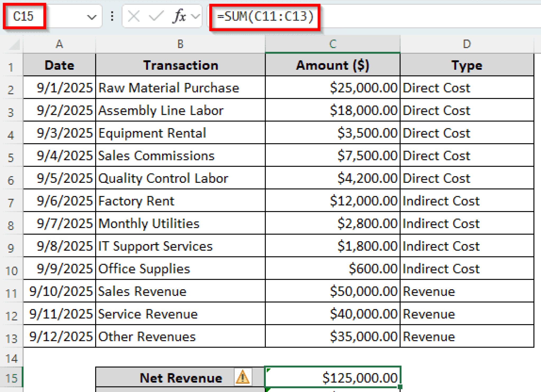Click the error warning icon beside Net Revenue
Image resolution: width=541 pixels, height=392 pixels.
(243, 377)
